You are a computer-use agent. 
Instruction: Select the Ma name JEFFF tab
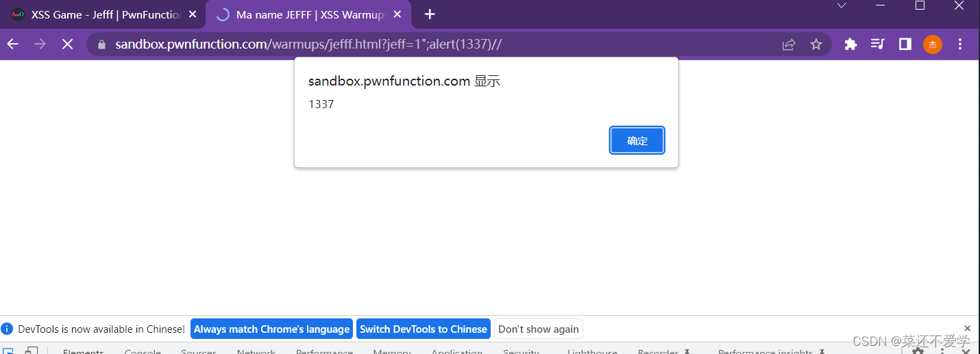(308, 14)
